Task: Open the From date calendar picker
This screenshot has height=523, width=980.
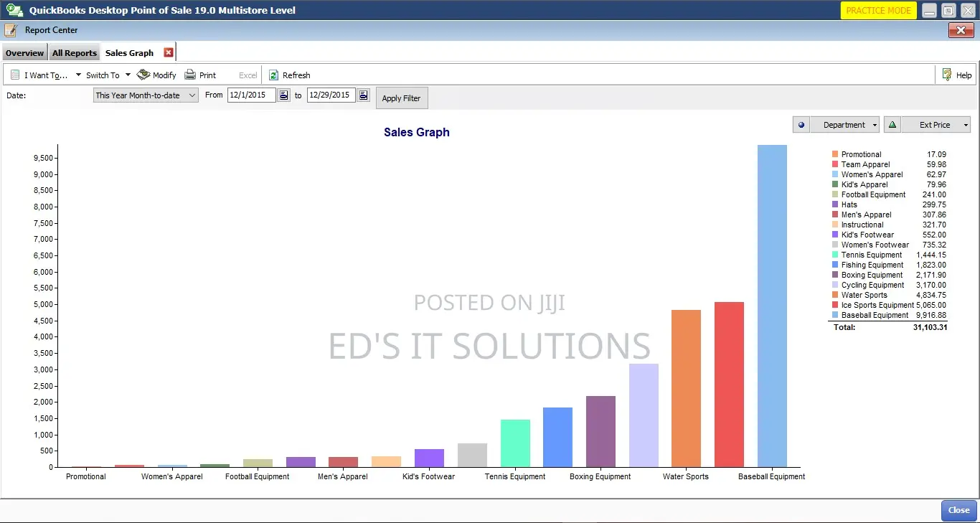Action: (284, 95)
